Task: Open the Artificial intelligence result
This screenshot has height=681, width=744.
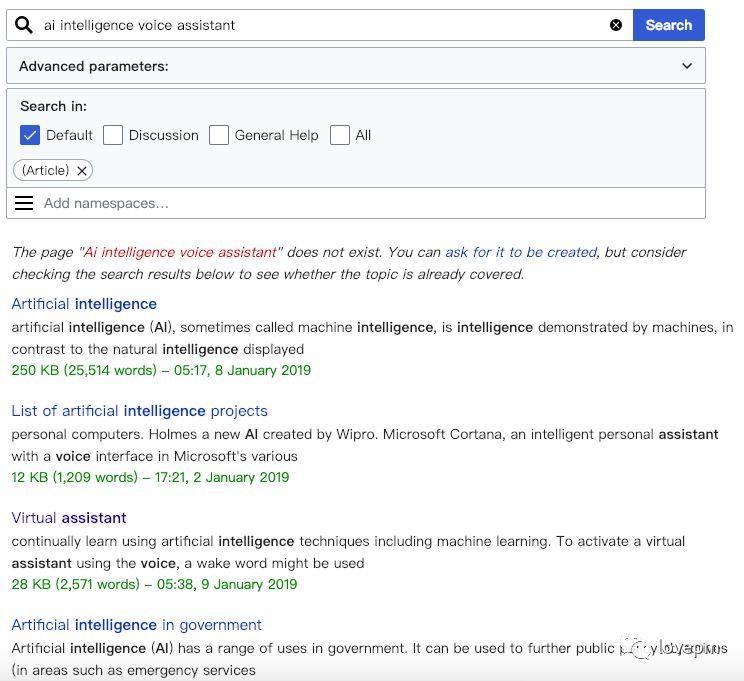Action: 84,304
